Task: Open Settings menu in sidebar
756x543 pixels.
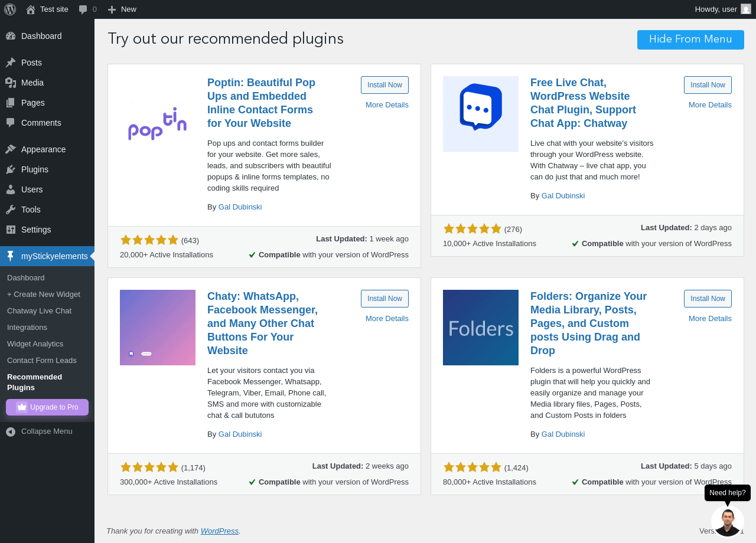Action: [47, 230]
